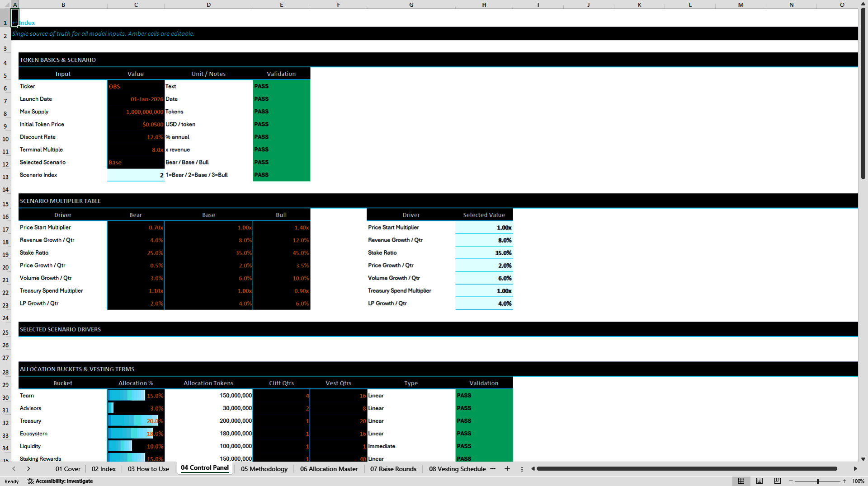868x486 pixels.
Task: Click vertical scrollbar down arrow
Action: tap(863, 459)
